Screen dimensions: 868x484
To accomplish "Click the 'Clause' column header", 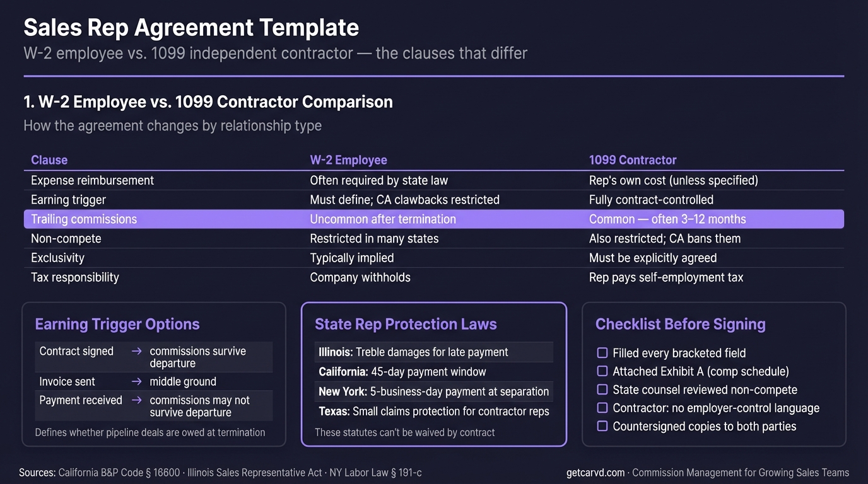I will (49, 160).
